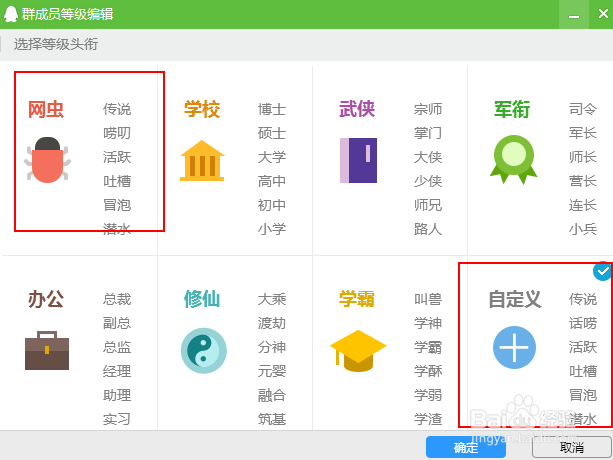Click the purple book icon for 武侠

[x=358, y=160]
